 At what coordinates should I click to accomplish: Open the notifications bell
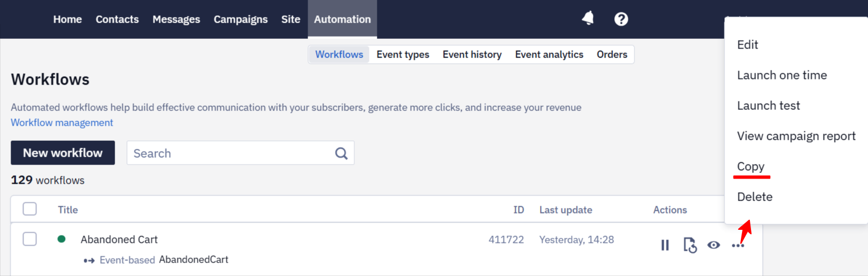click(x=588, y=19)
